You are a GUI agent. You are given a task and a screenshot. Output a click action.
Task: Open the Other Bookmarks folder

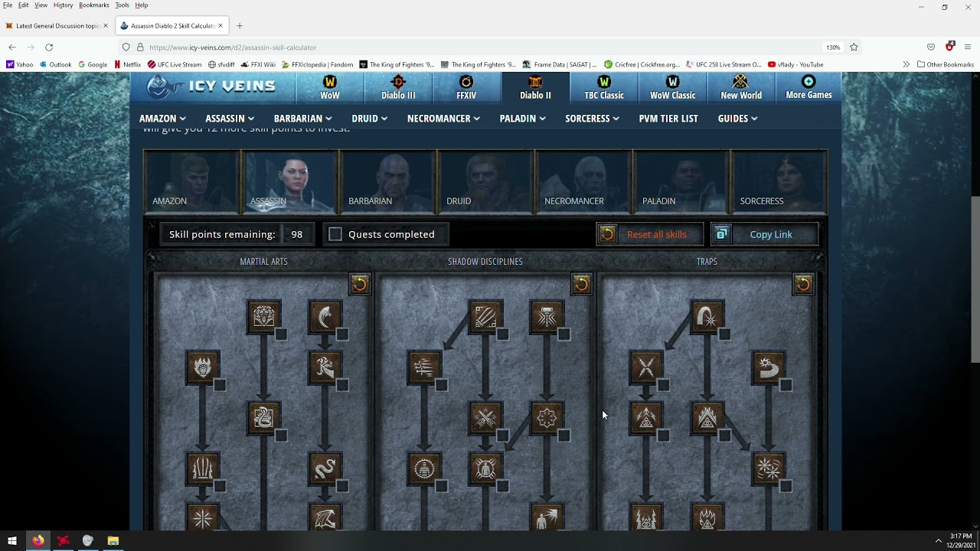(x=946, y=64)
